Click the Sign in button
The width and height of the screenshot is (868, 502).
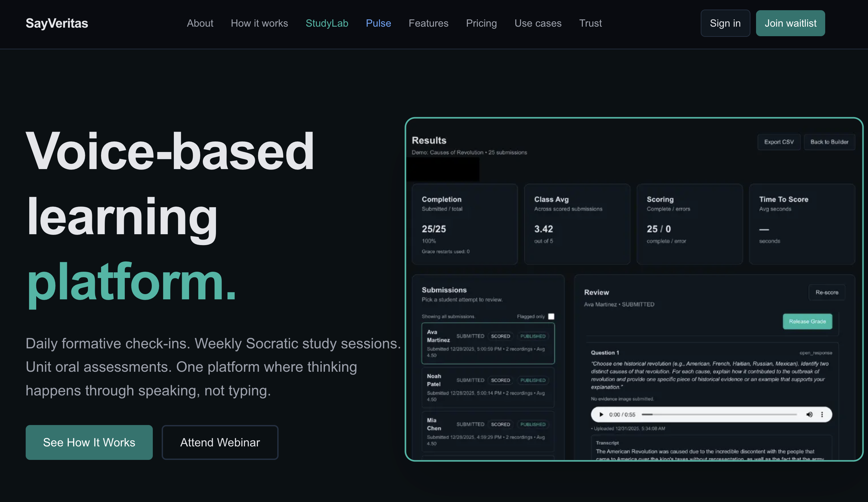(x=725, y=23)
